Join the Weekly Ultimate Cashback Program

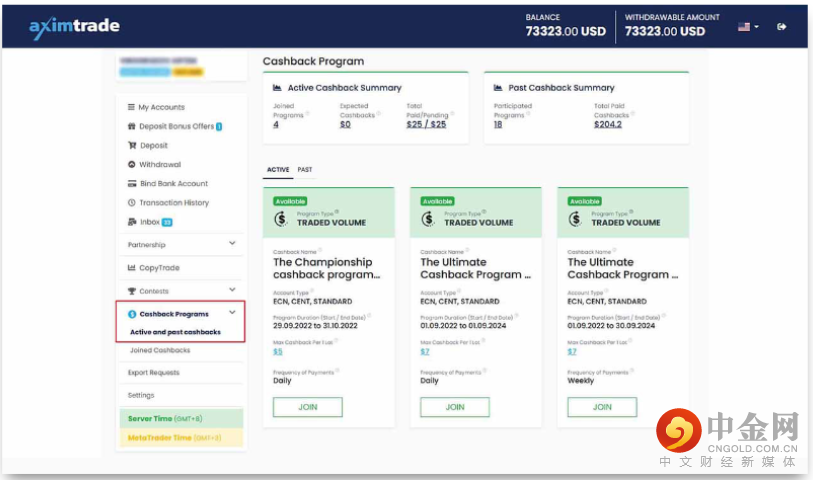[x=601, y=407]
